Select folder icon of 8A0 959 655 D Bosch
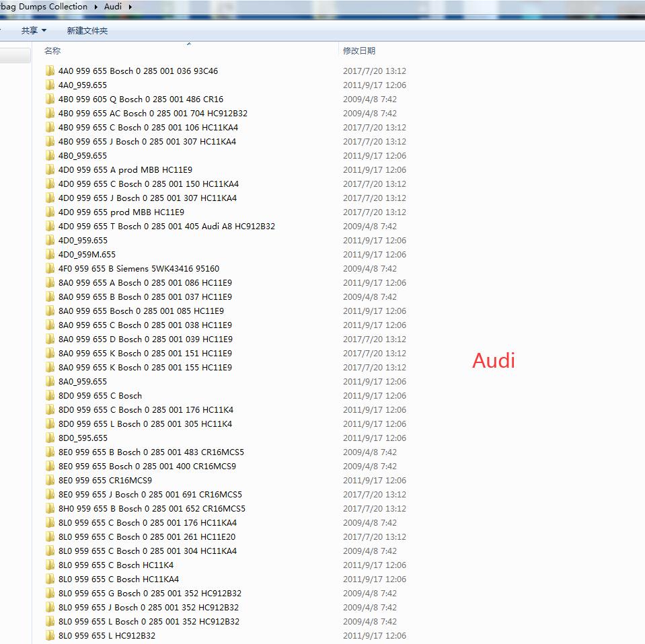The height and width of the screenshot is (644, 645). 50,339
